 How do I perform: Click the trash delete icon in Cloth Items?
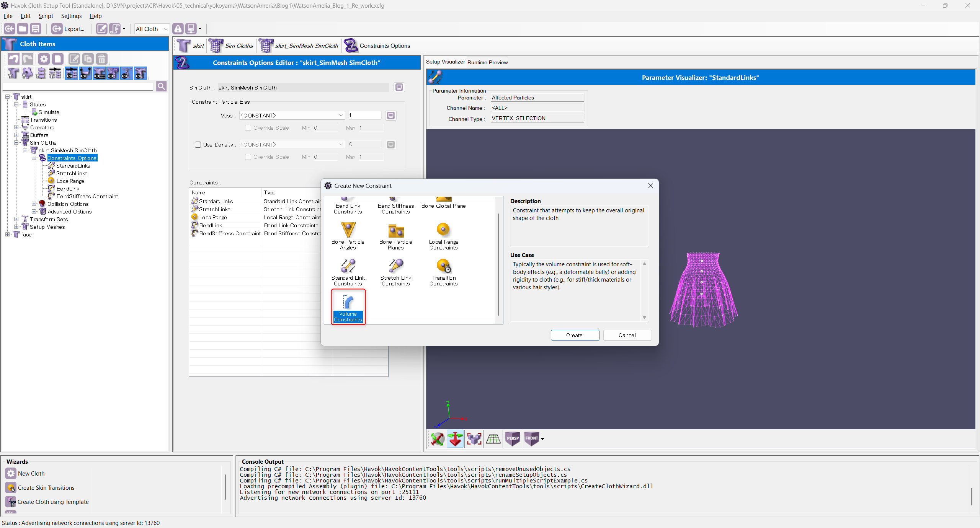click(101, 59)
